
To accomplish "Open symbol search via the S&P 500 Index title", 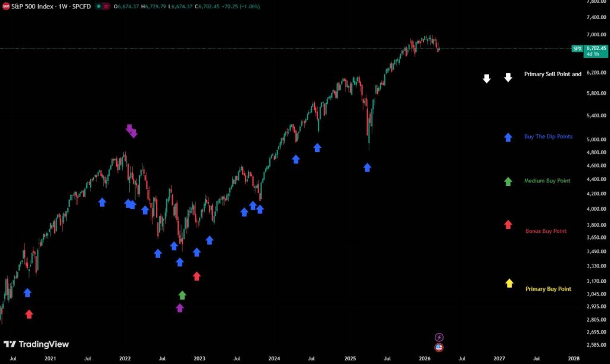I will pos(33,7).
